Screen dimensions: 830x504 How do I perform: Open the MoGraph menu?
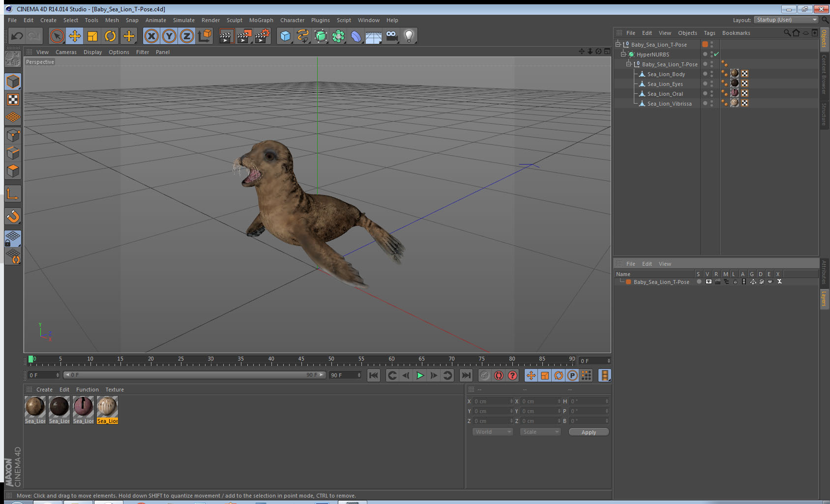(x=261, y=20)
